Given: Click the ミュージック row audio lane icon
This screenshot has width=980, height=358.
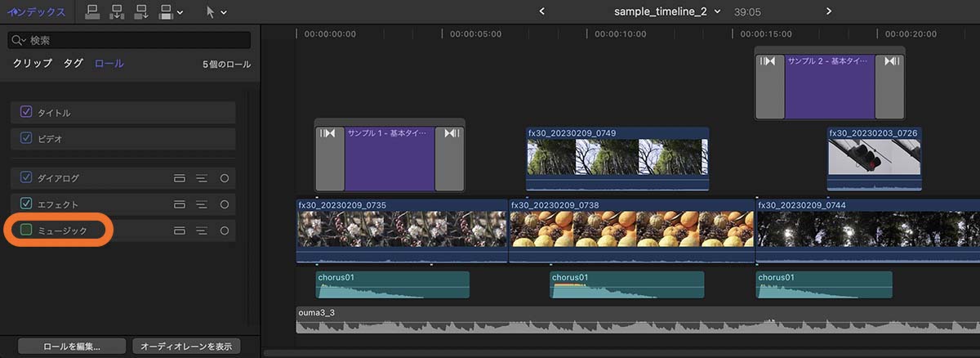Looking at the screenshot, I should click(x=180, y=230).
